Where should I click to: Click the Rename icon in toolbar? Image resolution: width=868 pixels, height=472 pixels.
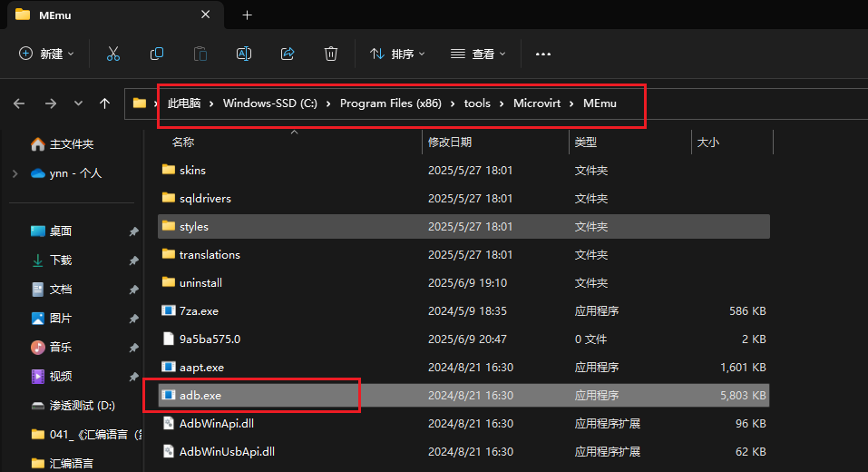[x=244, y=54]
